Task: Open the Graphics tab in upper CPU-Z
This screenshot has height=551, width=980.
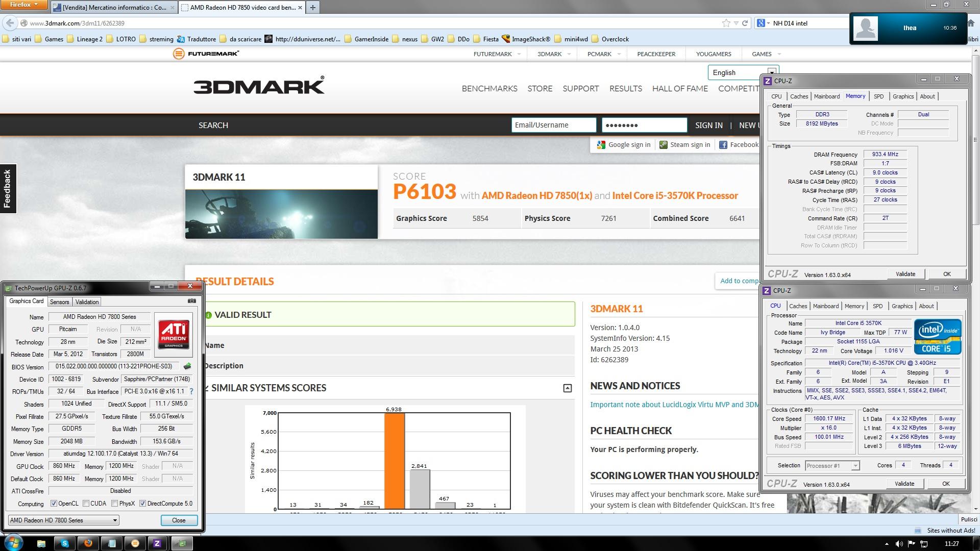Action: [x=903, y=96]
